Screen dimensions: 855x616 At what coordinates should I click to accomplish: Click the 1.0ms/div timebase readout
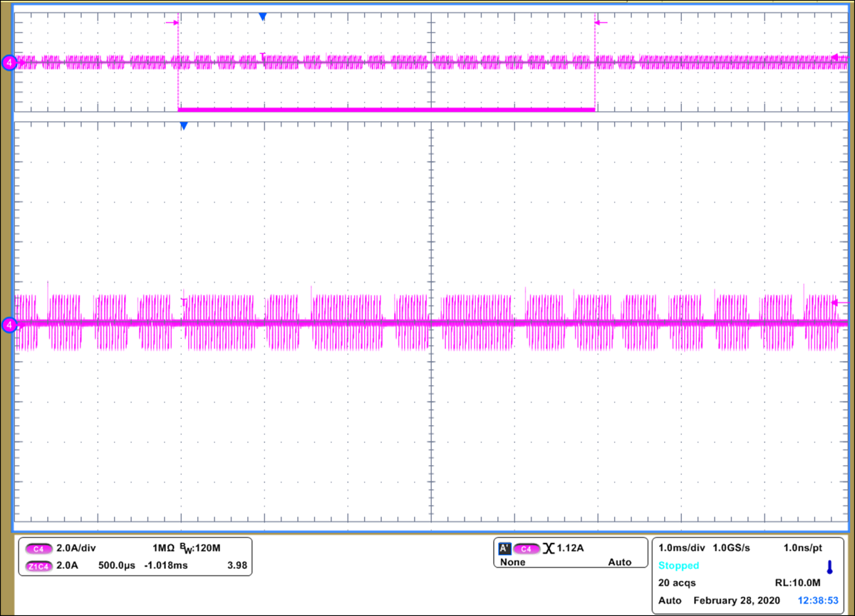[682, 548]
